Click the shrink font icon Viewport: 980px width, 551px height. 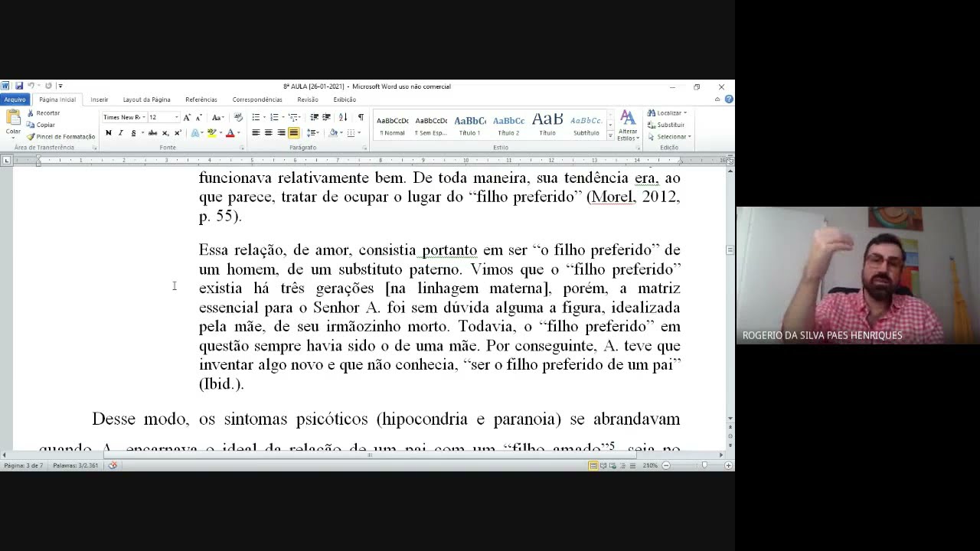199,117
